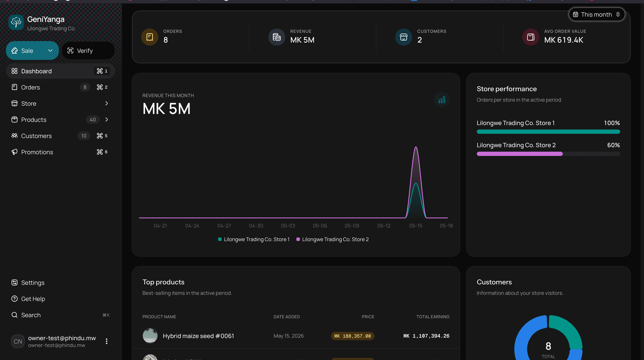Image resolution: width=644 pixels, height=360 pixels.
Task: Click the Verify scan icon
Action: [71, 51]
